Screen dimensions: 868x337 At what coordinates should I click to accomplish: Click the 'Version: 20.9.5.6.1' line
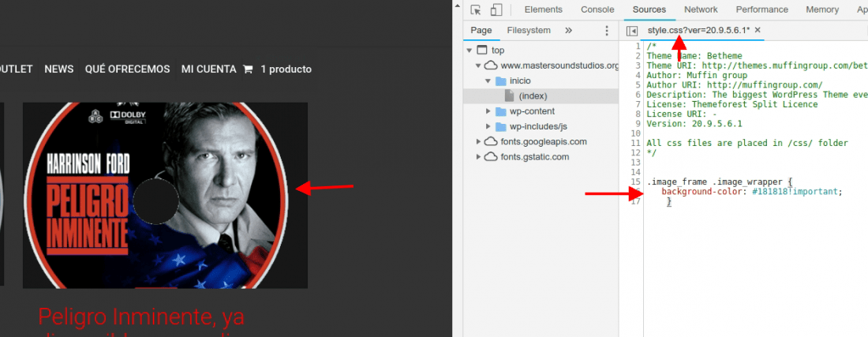(x=694, y=123)
